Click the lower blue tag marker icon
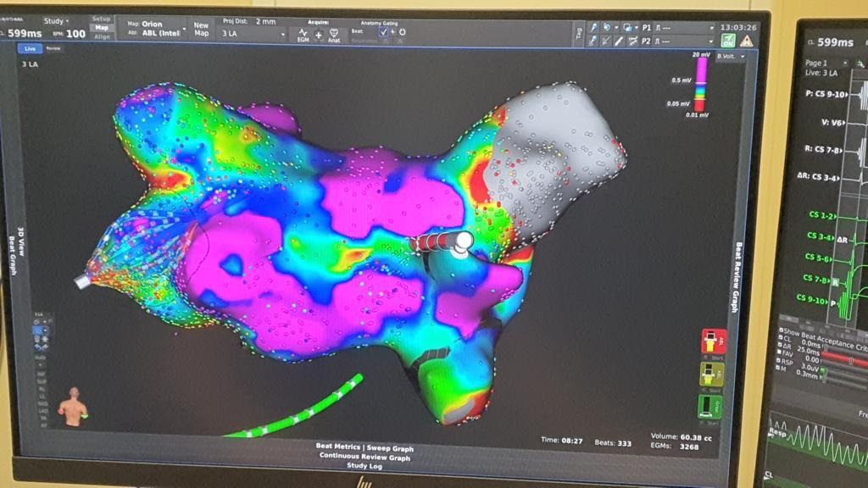The height and width of the screenshot is (488, 868). [593, 41]
